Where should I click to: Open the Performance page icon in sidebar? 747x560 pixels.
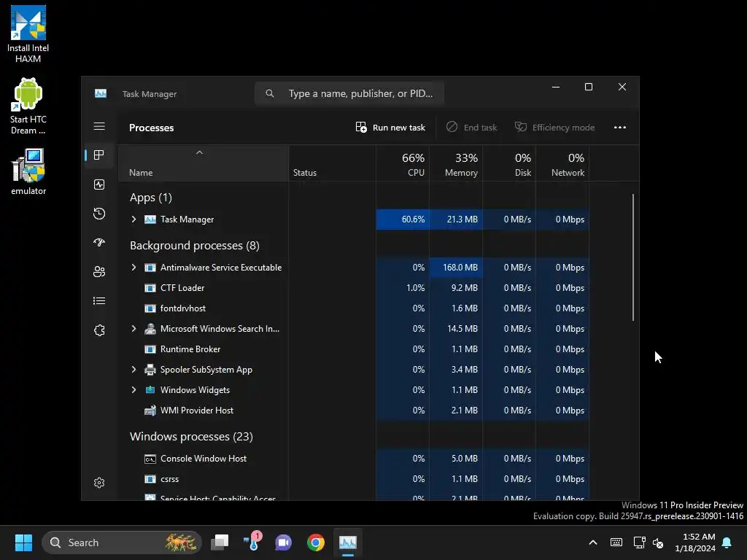pos(99,184)
